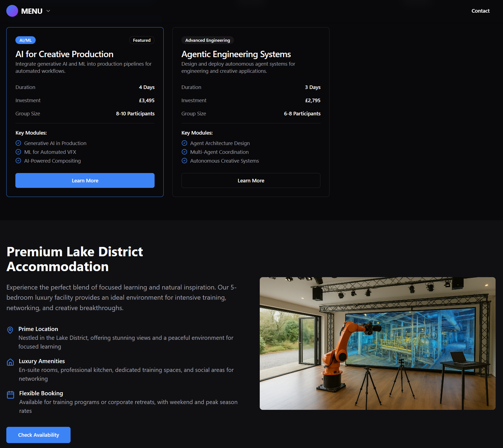Open the MENU navigation item
The image size is (503, 448).
coord(32,11)
